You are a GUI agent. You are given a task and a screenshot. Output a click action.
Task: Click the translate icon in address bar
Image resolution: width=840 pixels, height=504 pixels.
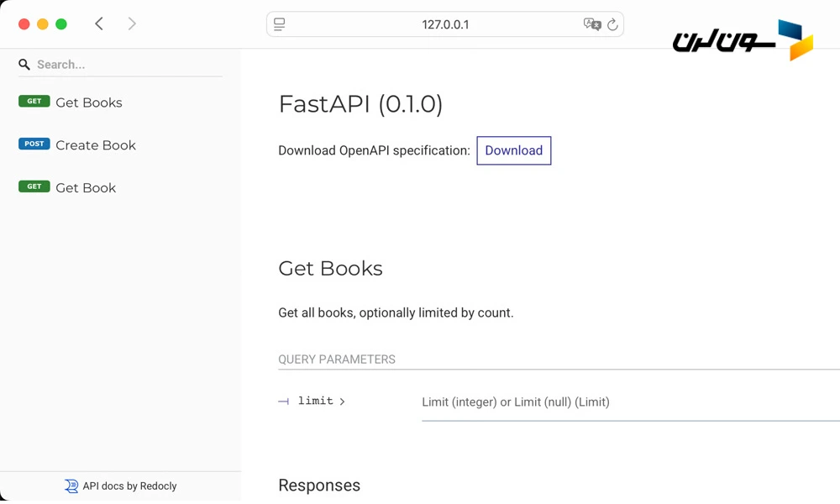pyautogui.click(x=591, y=24)
